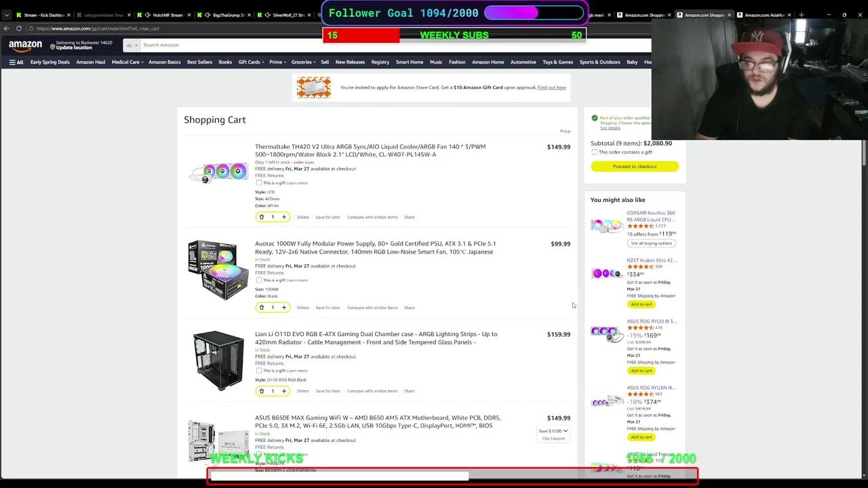
Task: Open the All hamburger menu
Action: (x=16, y=62)
